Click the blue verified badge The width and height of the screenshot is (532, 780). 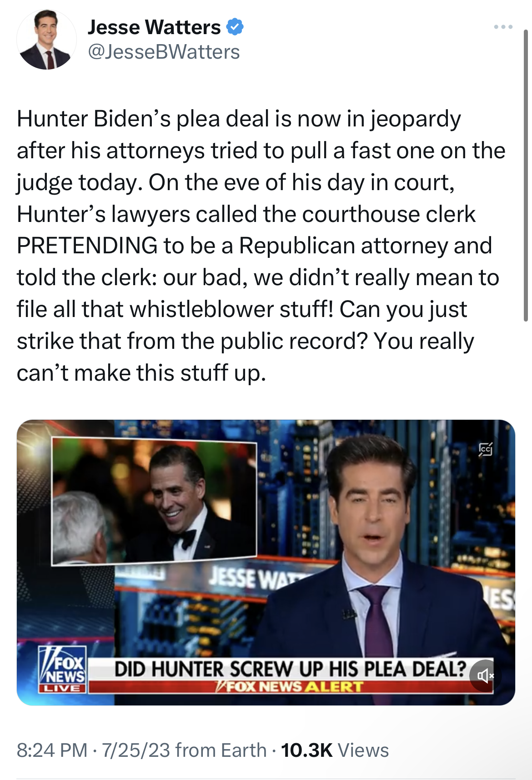coord(235,27)
